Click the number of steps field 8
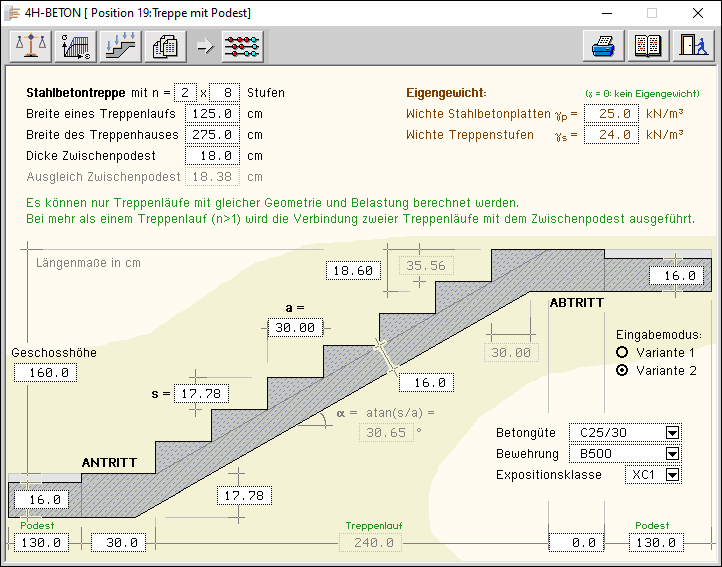 pyautogui.click(x=226, y=93)
